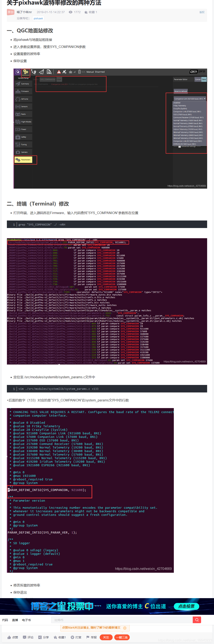The width and height of the screenshot is (214, 644).
Task: Switch to the 电子书 tab
Action: tap(26, 620)
